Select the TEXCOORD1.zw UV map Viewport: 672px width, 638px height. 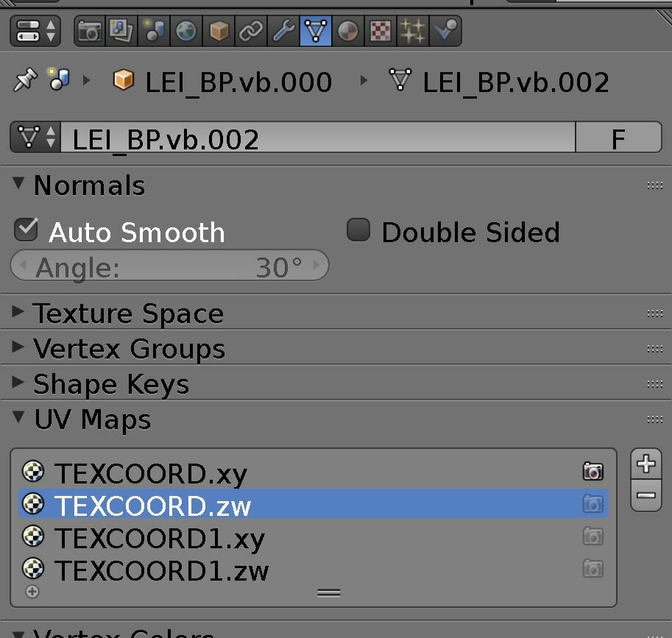[x=314, y=569]
